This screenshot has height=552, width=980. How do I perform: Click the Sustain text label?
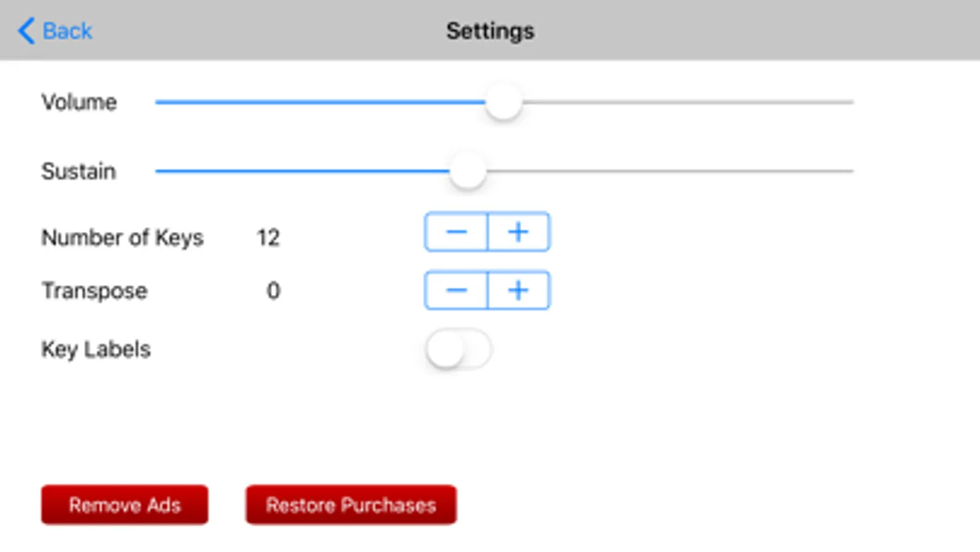78,171
